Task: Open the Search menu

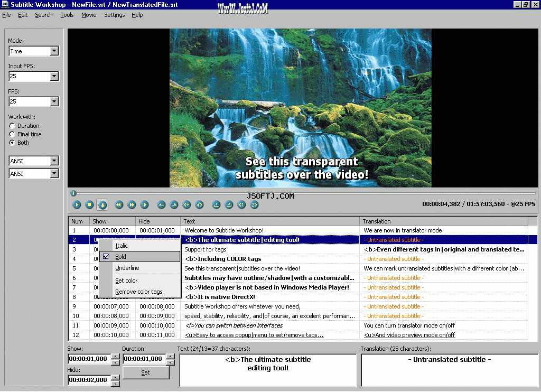Action: [44, 15]
